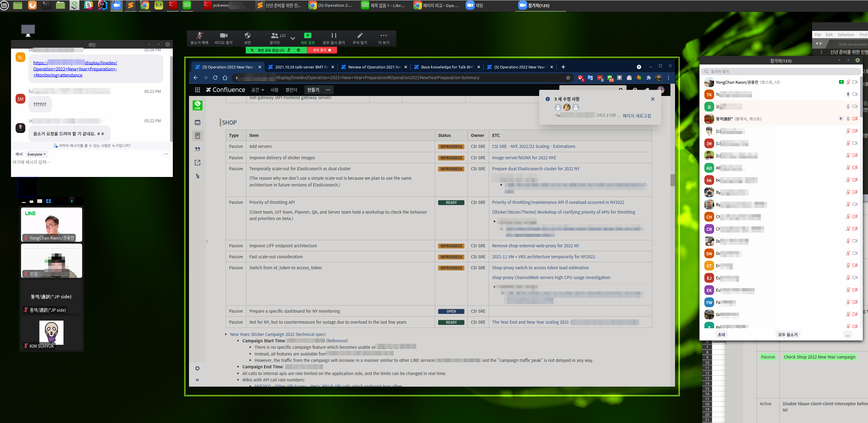Toggle camera icon for participant TK
This screenshot has height=423, width=868.
tap(855, 94)
